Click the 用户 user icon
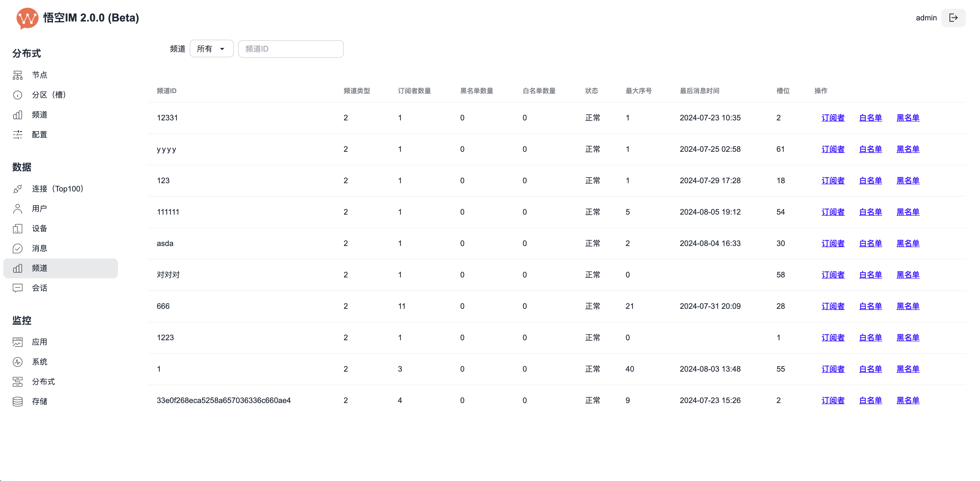Viewport: 980px width, 481px height. (x=18, y=209)
